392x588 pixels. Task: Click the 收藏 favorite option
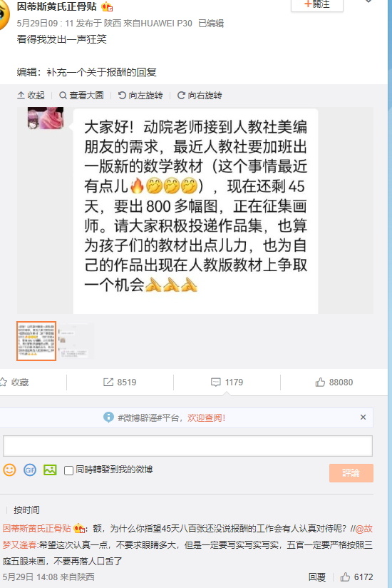(x=15, y=382)
